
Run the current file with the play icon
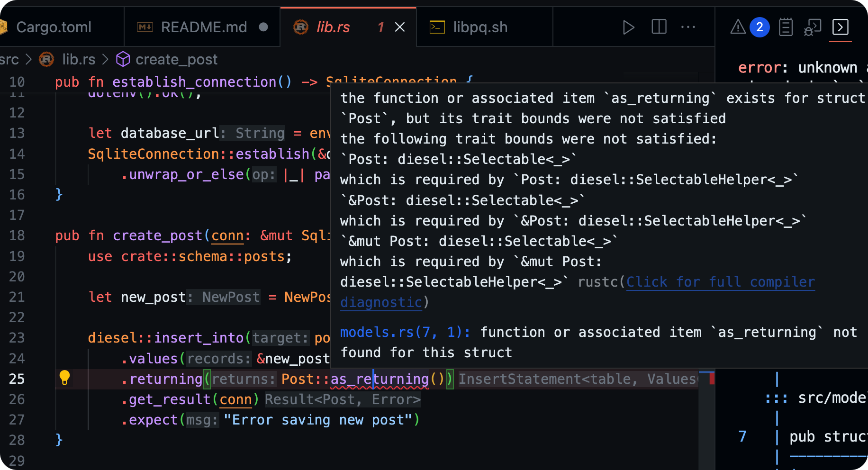coord(628,27)
